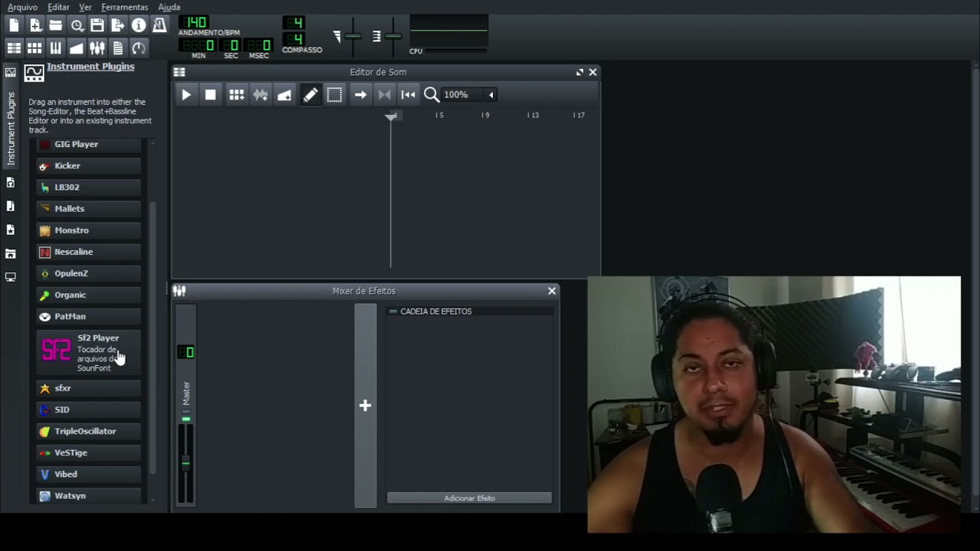Click the instrument plugin list scrollbar

(x=152, y=337)
